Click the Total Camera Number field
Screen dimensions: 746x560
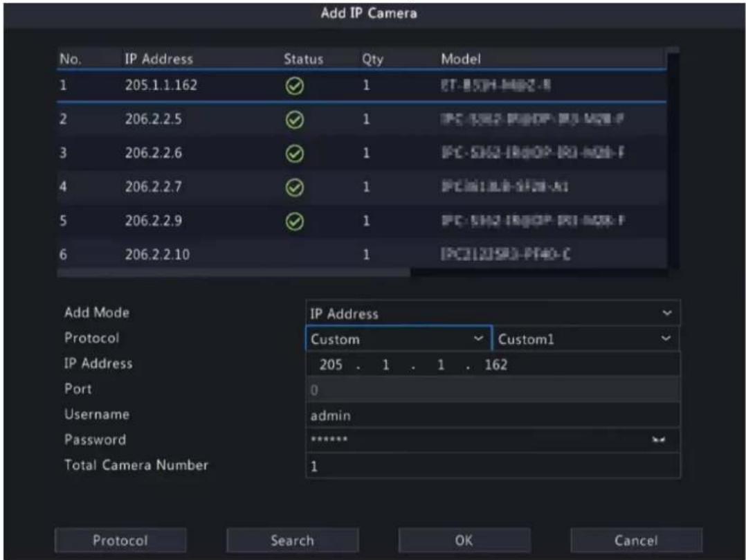[x=493, y=466]
